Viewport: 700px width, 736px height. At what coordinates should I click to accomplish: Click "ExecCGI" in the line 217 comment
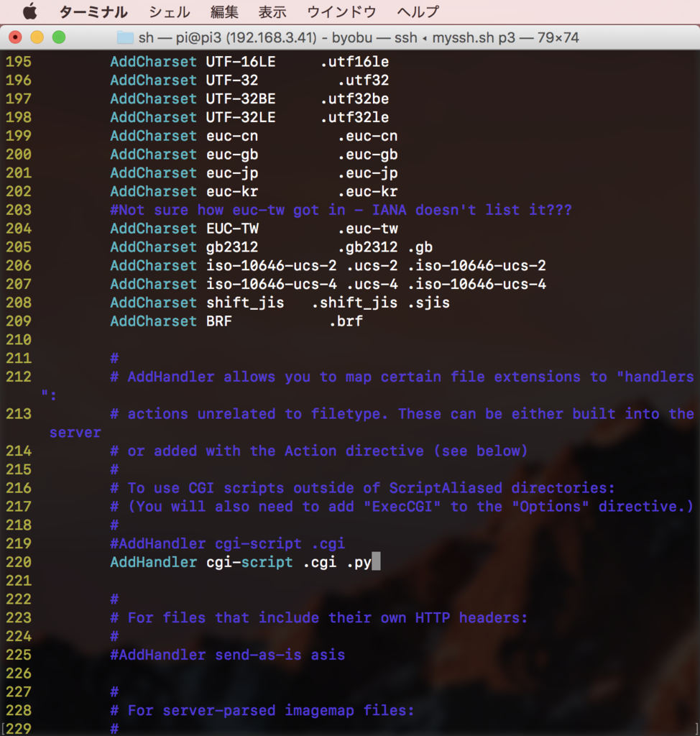point(402,507)
